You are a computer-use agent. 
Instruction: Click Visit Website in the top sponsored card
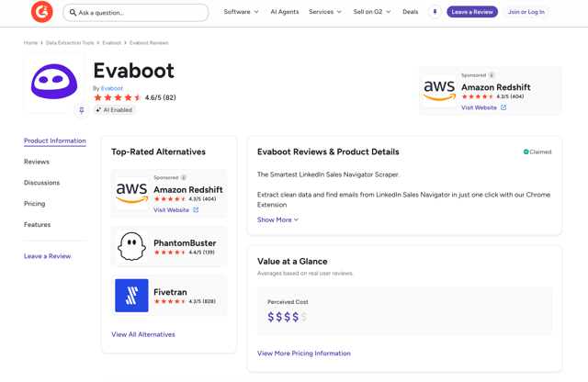[x=479, y=107]
